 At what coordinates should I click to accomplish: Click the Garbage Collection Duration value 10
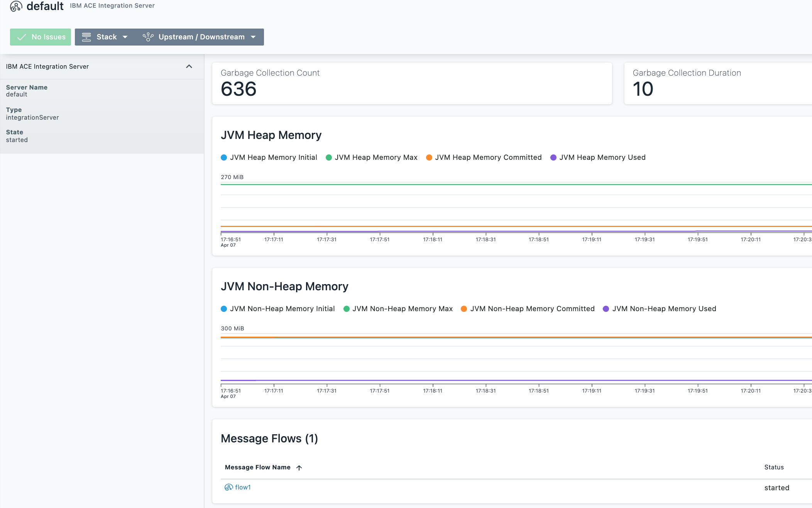point(643,89)
